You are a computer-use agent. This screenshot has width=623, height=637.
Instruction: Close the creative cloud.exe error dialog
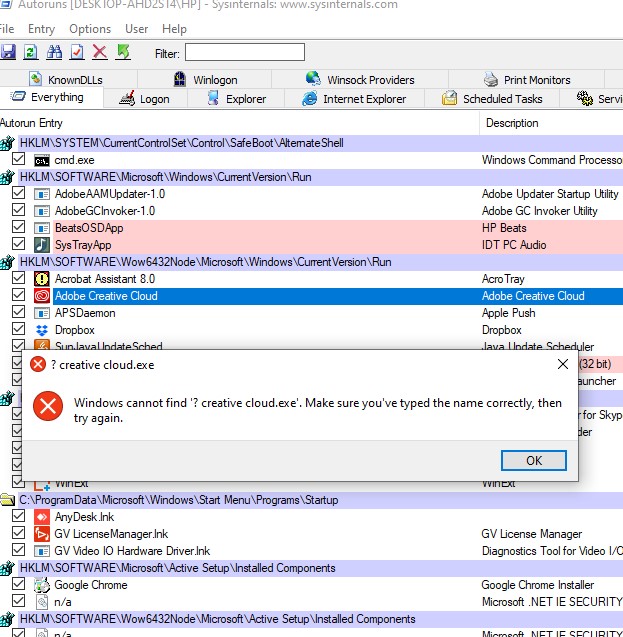tap(563, 364)
